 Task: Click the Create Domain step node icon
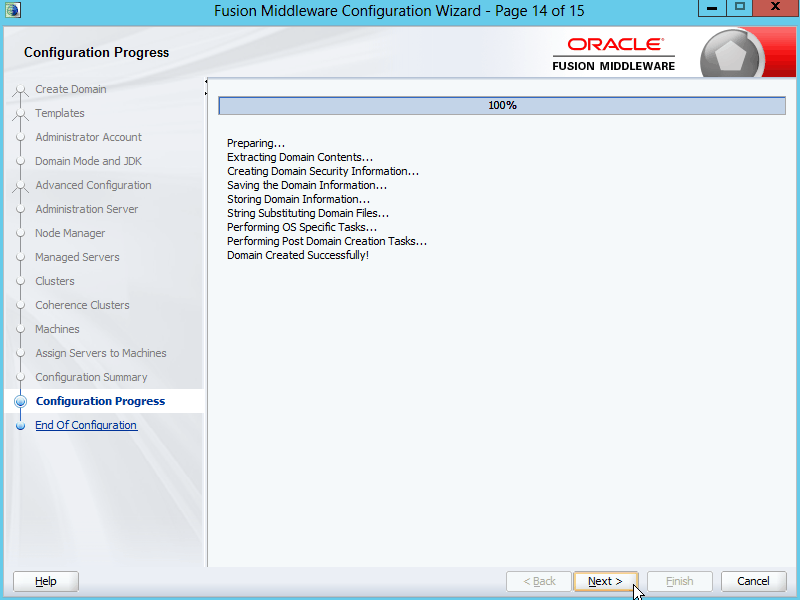tap(20, 90)
